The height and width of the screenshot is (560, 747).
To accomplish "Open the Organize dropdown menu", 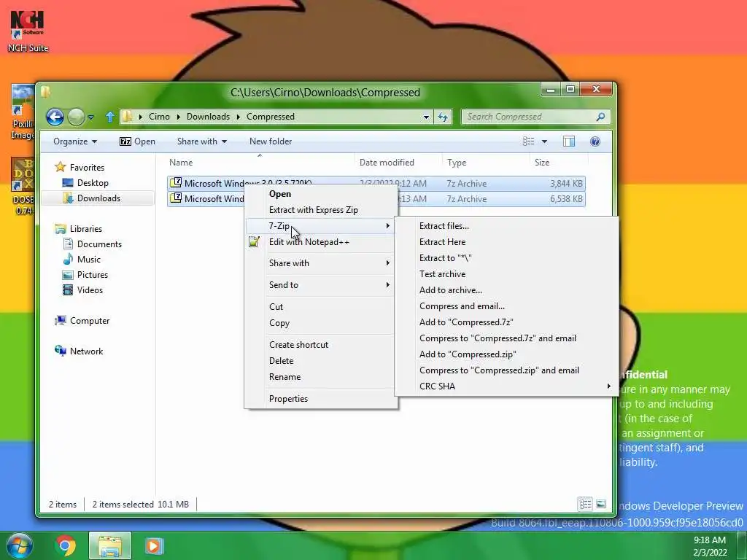I will tap(75, 141).
